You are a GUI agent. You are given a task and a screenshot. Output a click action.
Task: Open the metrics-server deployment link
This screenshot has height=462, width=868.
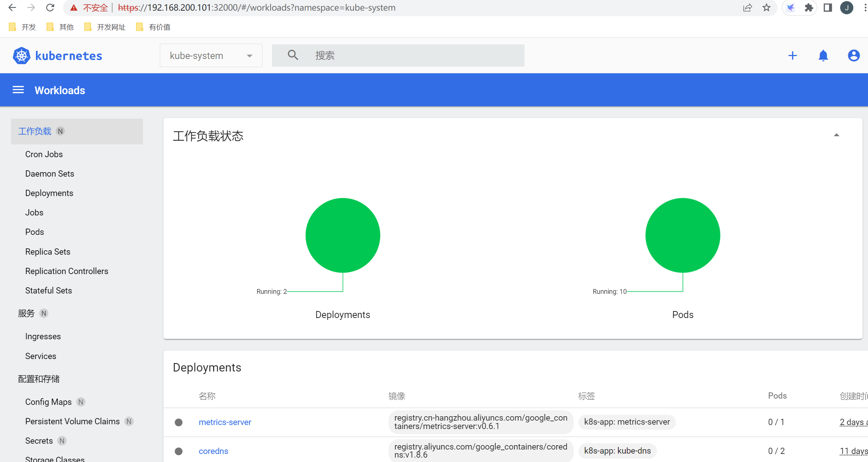(x=225, y=422)
